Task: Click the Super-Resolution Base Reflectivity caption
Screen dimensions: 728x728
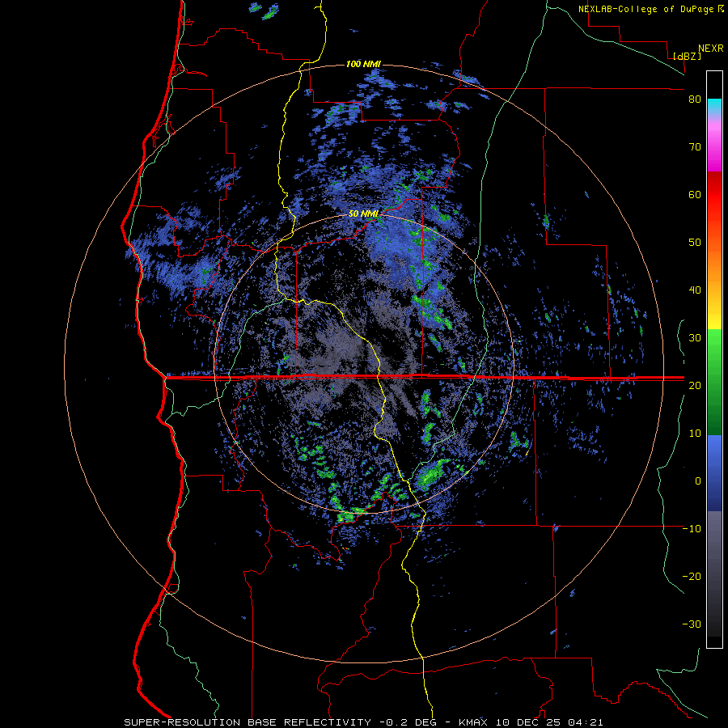Action: (363, 722)
